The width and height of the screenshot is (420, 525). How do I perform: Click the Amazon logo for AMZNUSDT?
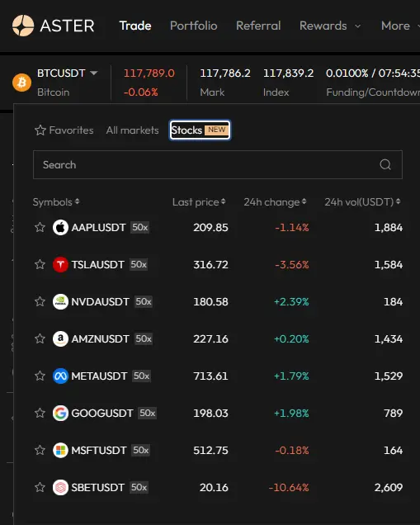[x=60, y=338]
